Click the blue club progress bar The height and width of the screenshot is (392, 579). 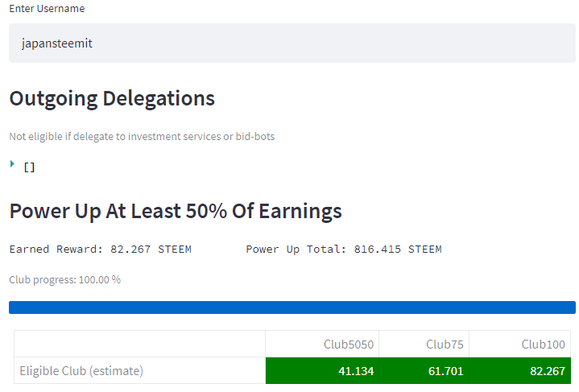click(x=292, y=307)
